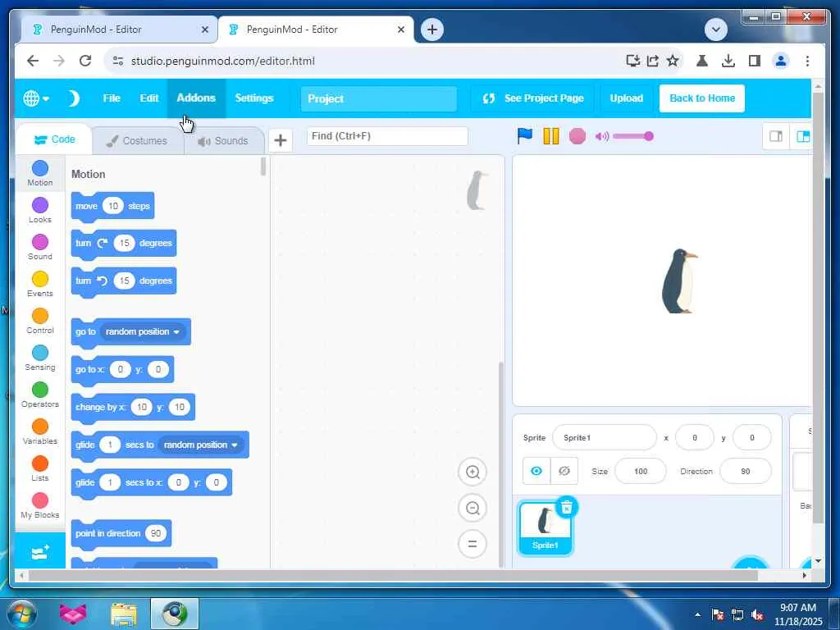Switch to the Sounds tab
Viewport: 840px width, 630px height.
click(223, 141)
